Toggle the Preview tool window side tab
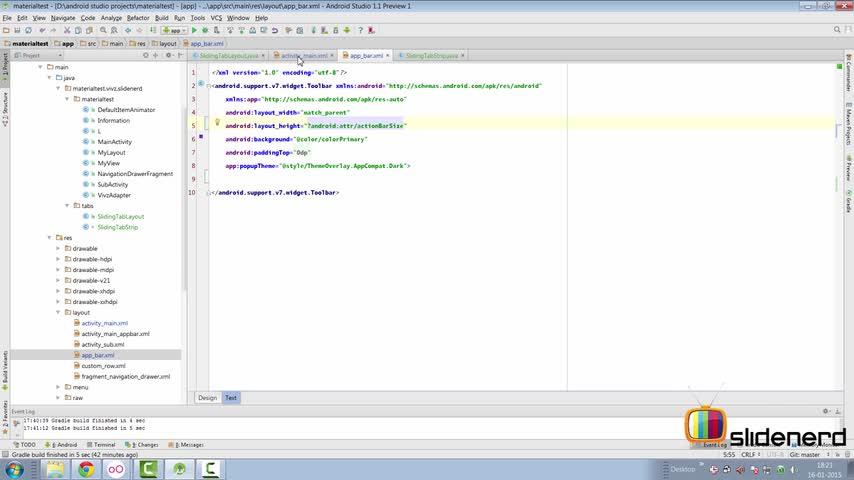The image size is (854, 480). tap(849, 168)
